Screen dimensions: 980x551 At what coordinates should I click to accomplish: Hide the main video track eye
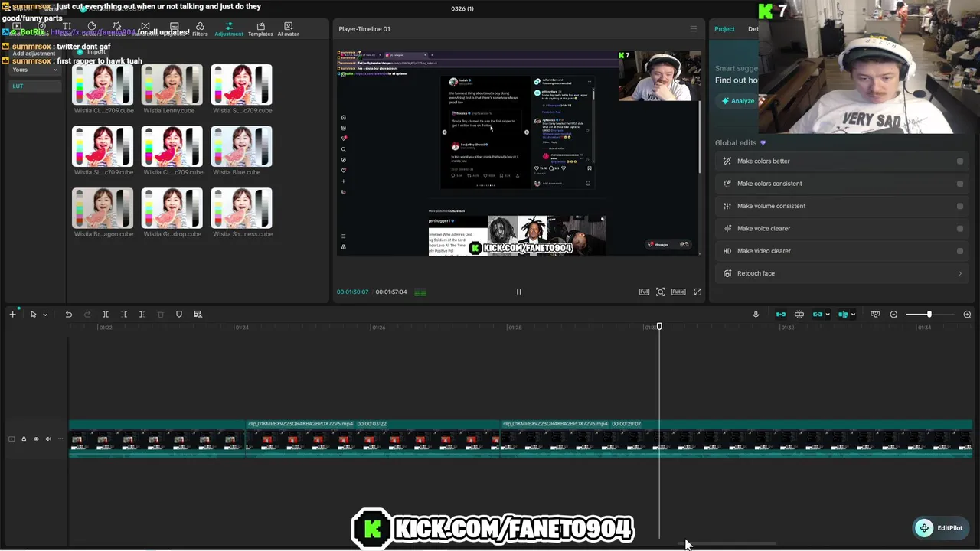coord(36,439)
